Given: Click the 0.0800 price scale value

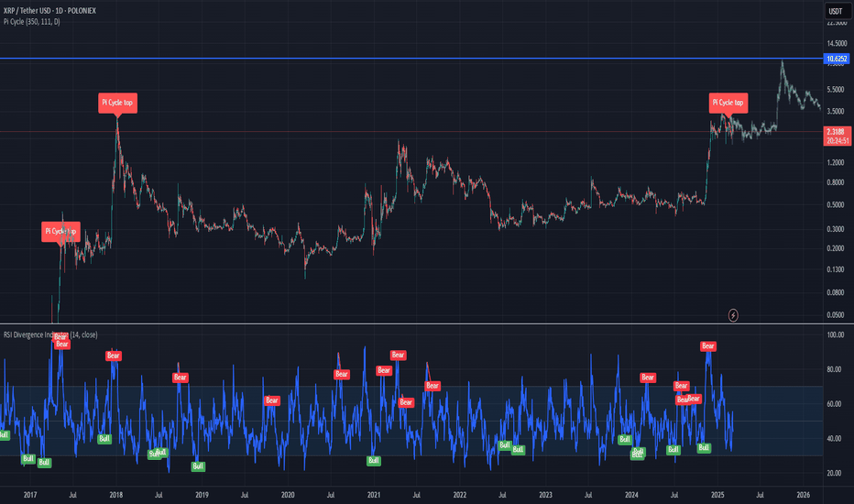Looking at the screenshot, I should point(837,292).
